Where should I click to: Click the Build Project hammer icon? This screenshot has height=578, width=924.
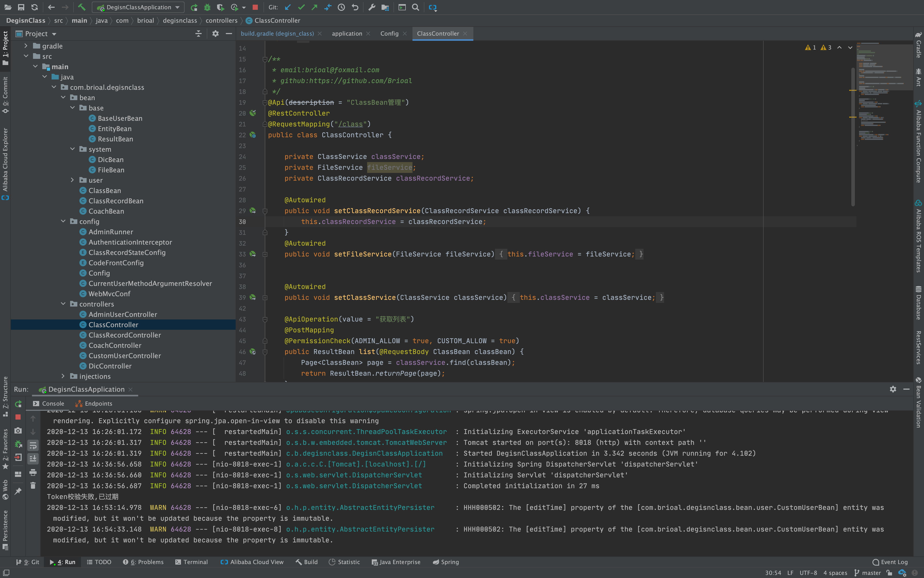pyautogui.click(x=81, y=7)
